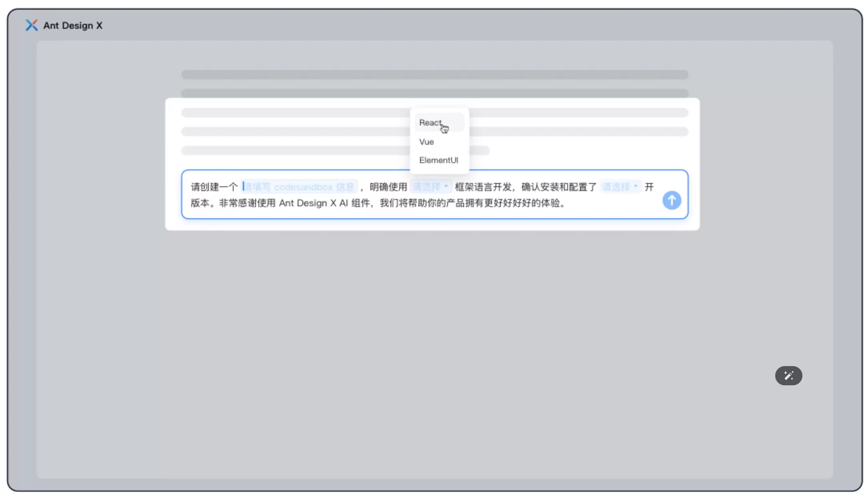Click the text 非常感谢使用 Ant Design X AI 组件

[x=294, y=203]
